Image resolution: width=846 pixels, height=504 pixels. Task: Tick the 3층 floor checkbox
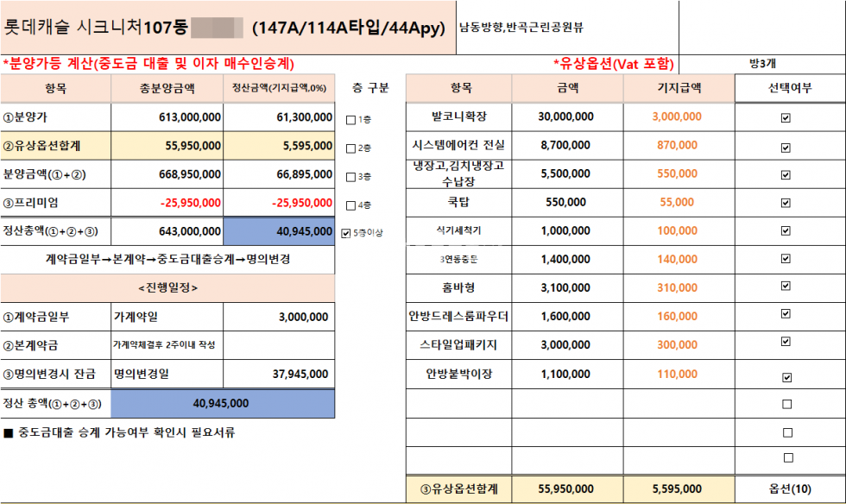click(x=350, y=177)
